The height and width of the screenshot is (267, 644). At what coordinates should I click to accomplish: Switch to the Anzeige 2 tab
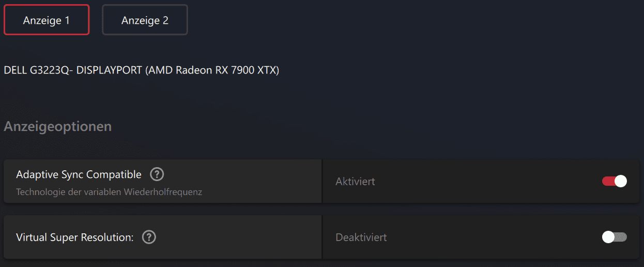145,20
